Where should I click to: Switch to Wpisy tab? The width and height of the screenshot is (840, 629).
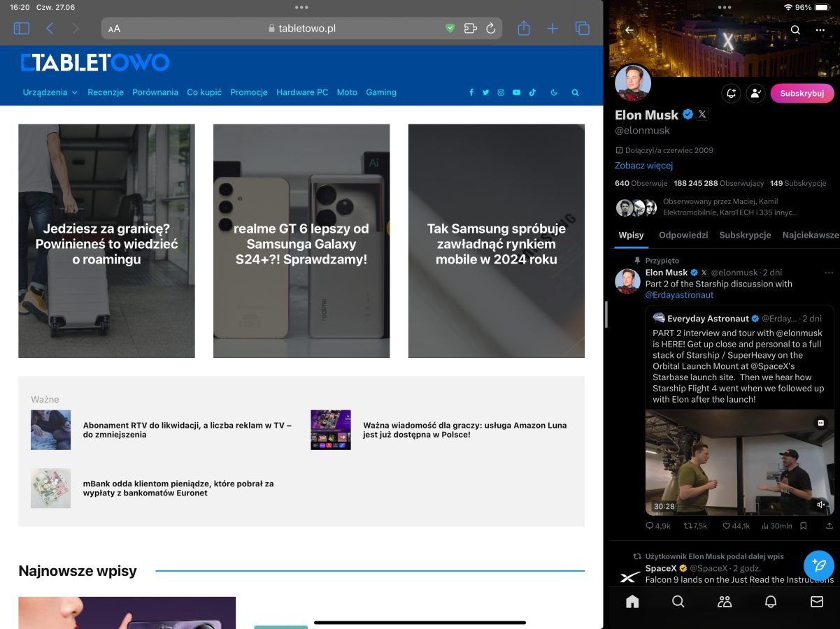click(x=631, y=236)
